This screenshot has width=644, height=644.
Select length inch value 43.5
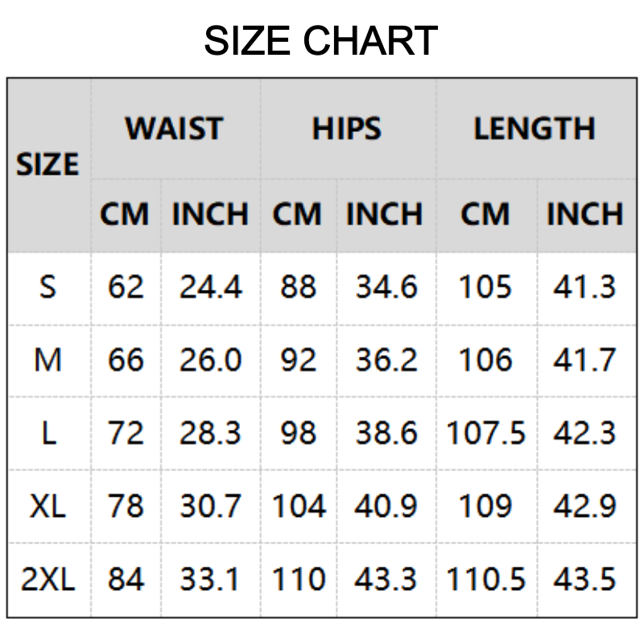click(585, 579)
